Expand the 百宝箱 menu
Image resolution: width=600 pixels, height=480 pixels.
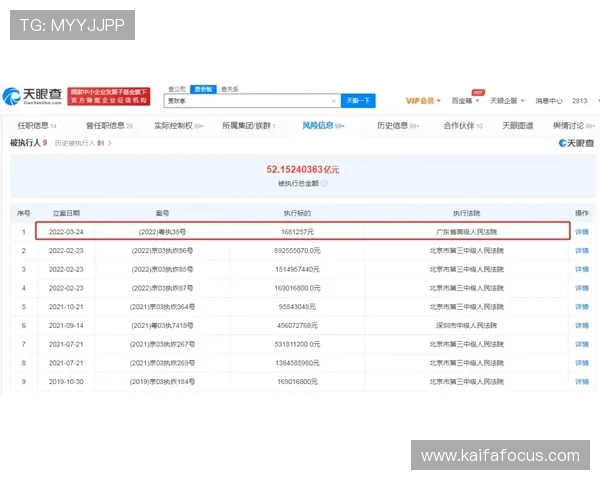point(464,101)
